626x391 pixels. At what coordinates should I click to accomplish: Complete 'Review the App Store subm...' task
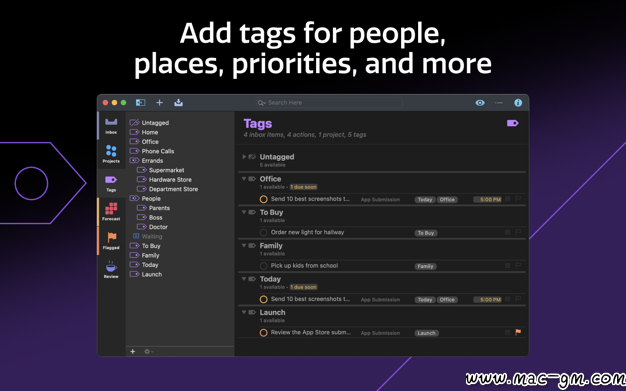click(x=263, y=333)
